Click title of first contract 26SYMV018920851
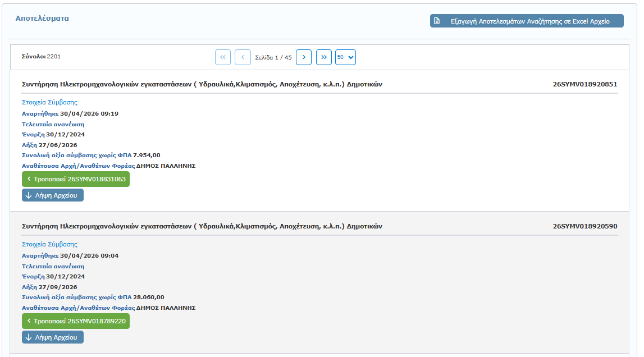 (202, 84)
